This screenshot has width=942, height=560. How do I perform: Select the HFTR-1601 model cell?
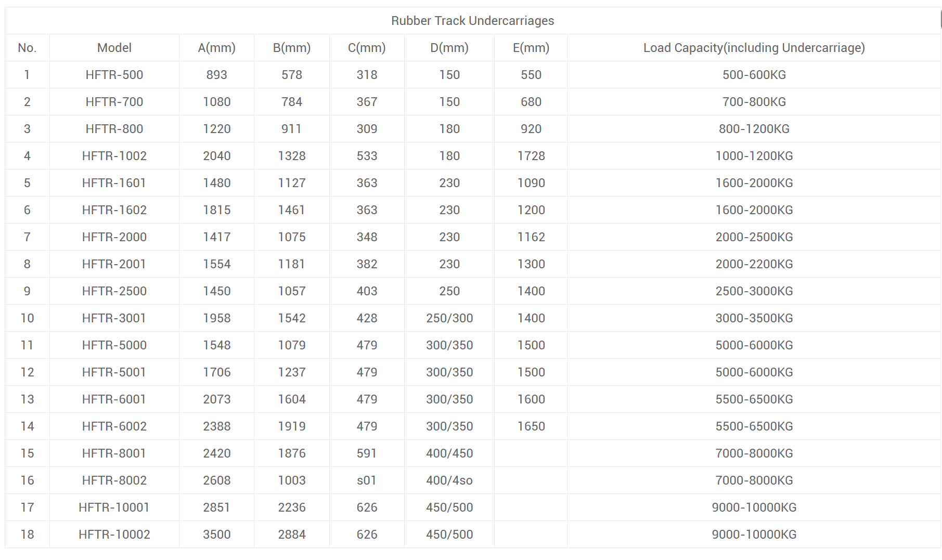[x=114, y=183]
